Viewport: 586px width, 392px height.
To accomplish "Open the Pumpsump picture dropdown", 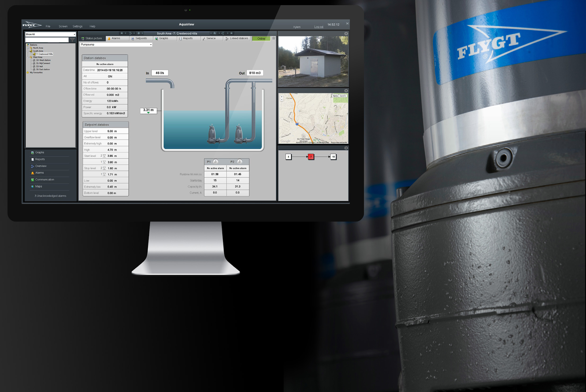I will point(116,45).
